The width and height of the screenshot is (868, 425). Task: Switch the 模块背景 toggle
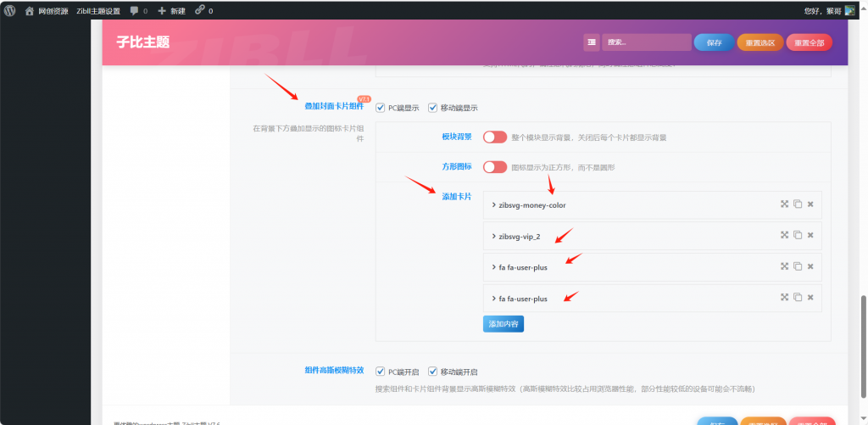pos(495,137)
